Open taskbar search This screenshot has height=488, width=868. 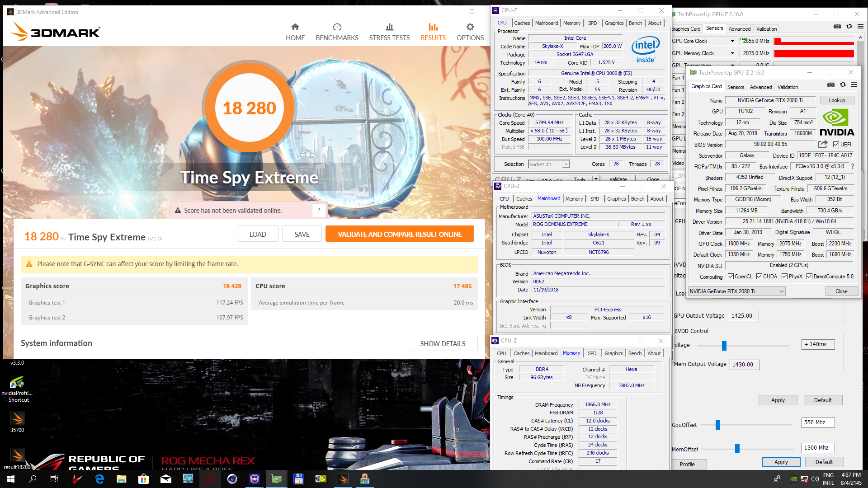[x=33, y=479]
